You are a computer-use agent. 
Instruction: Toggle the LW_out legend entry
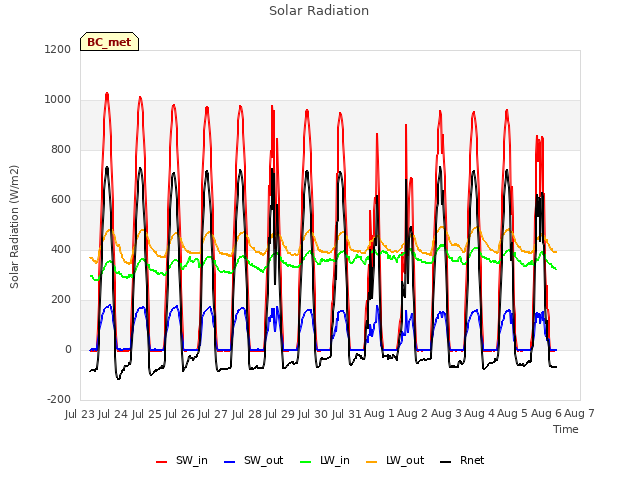395,460
